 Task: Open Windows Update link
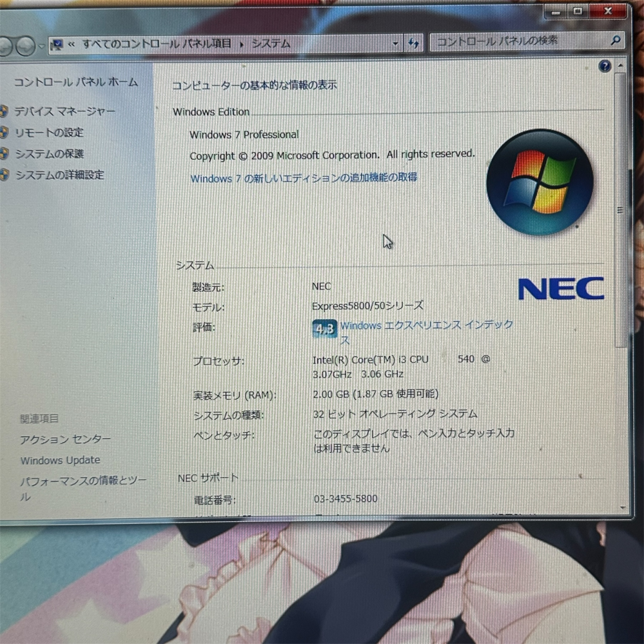pos(61,460)
